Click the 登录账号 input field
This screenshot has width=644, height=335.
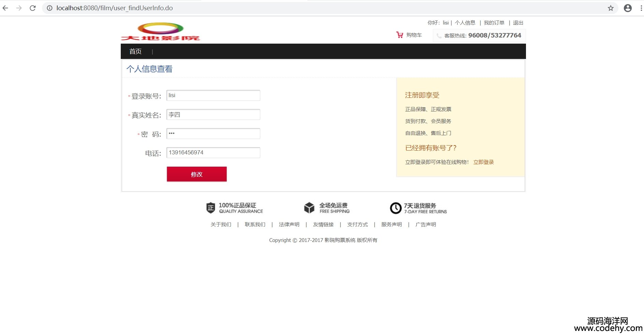[213, 95]
